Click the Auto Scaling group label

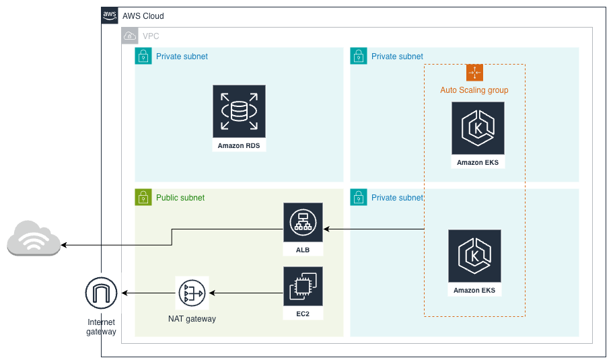click(x=474, y=90)
